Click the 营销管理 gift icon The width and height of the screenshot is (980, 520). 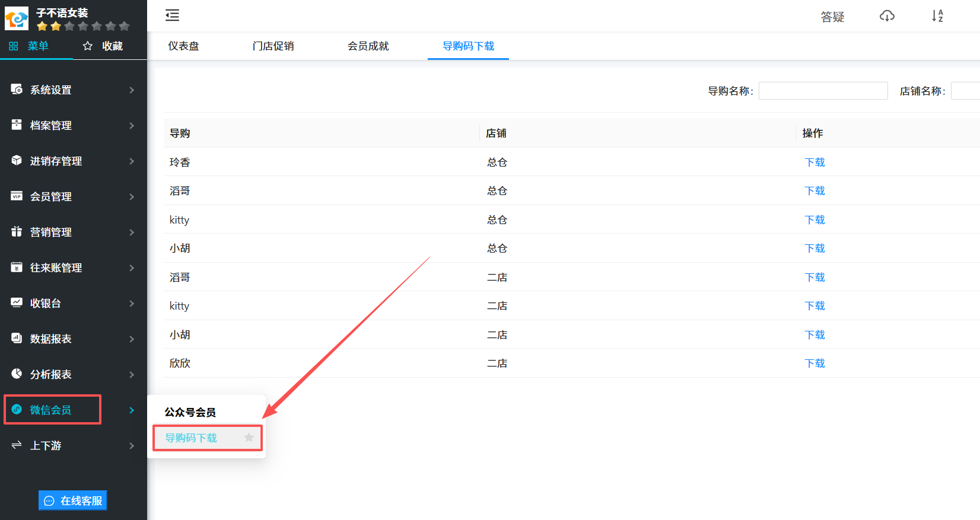pos(17,231)
